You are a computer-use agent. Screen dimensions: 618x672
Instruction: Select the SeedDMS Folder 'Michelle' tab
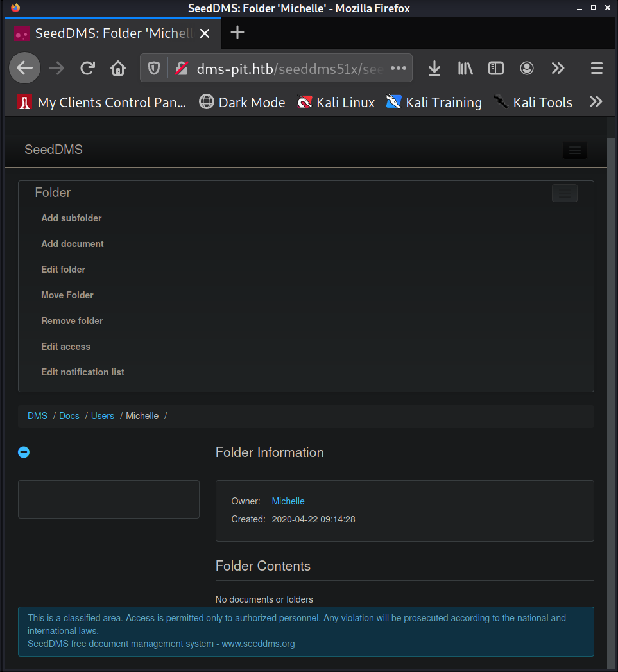114,33
